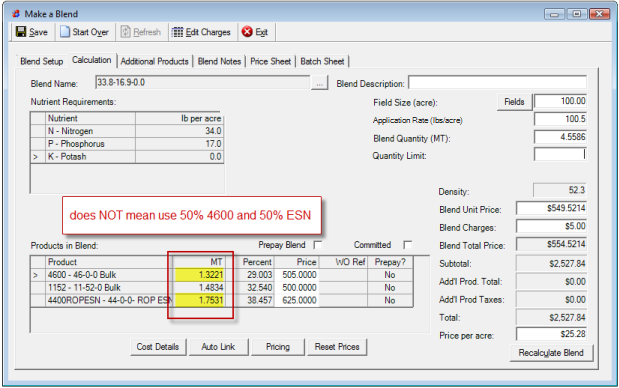Toggle the Prepay Blend checkbox

[318, 245]
